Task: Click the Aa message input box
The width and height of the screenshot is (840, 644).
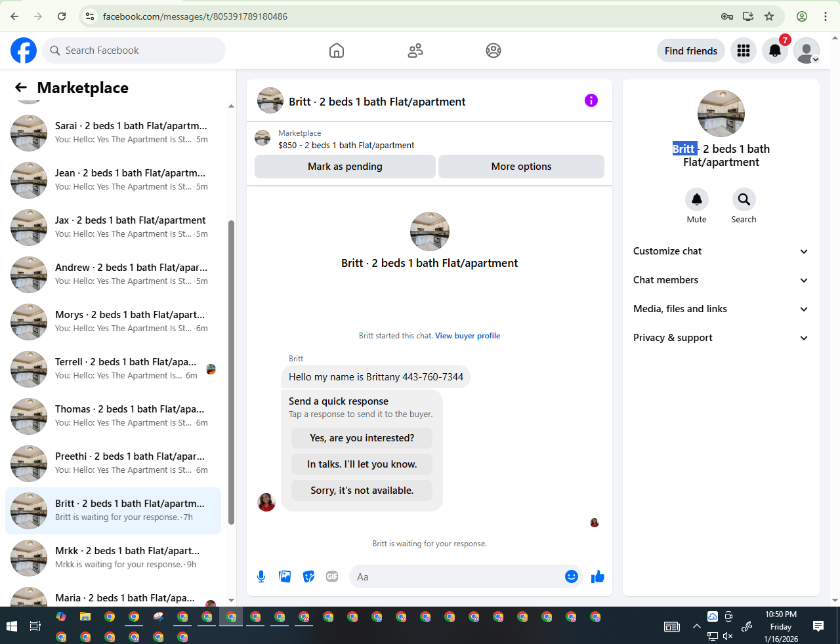Action: (x=457, y=577)
